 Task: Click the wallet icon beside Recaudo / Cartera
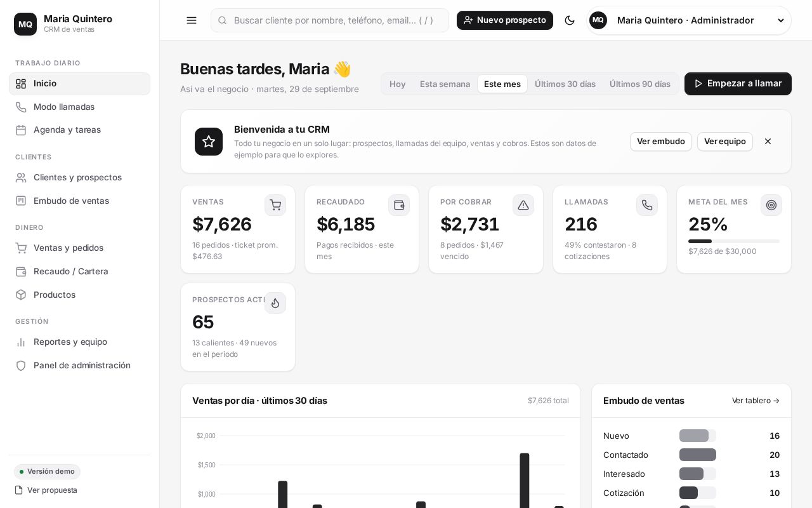point(21,271)
